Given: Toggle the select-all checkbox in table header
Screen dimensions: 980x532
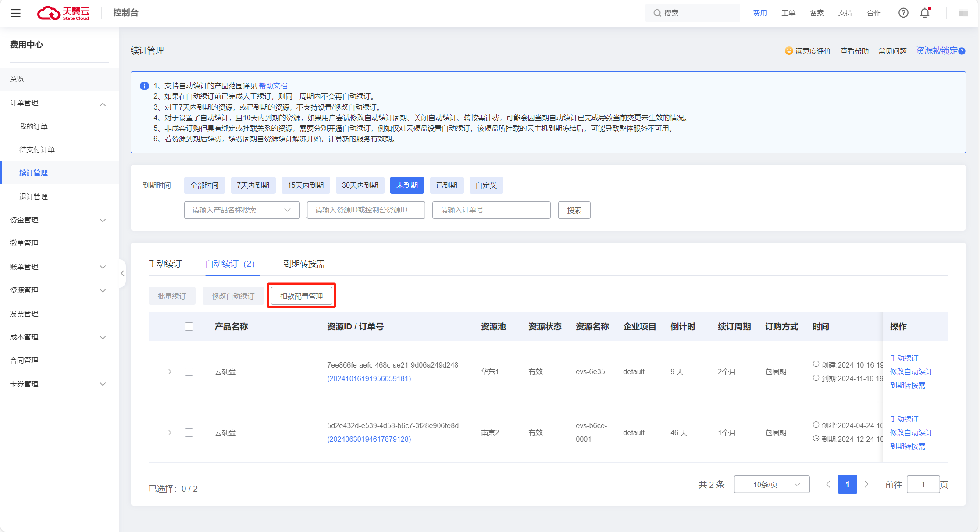Looking at the screenshot, I should 189,326.
